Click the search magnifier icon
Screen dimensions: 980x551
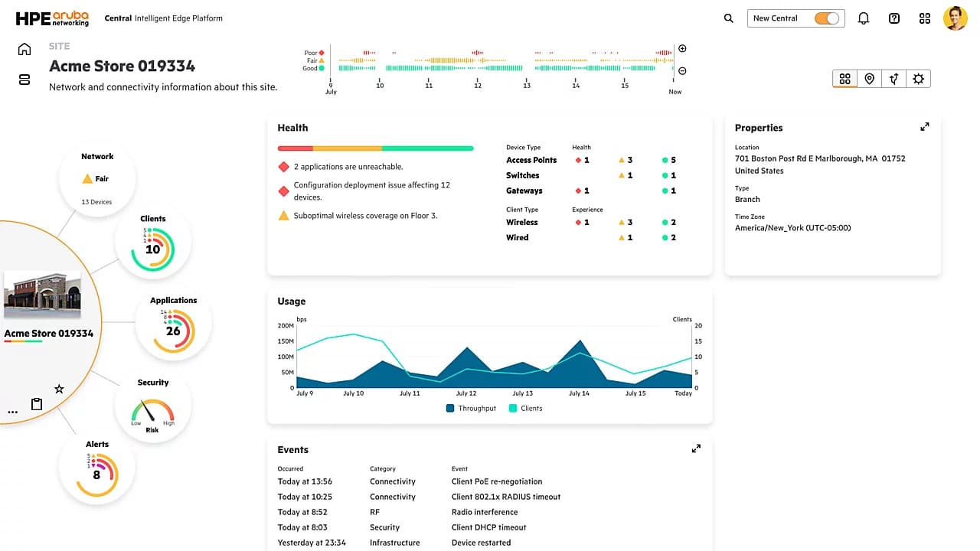[x=727, y=18]
